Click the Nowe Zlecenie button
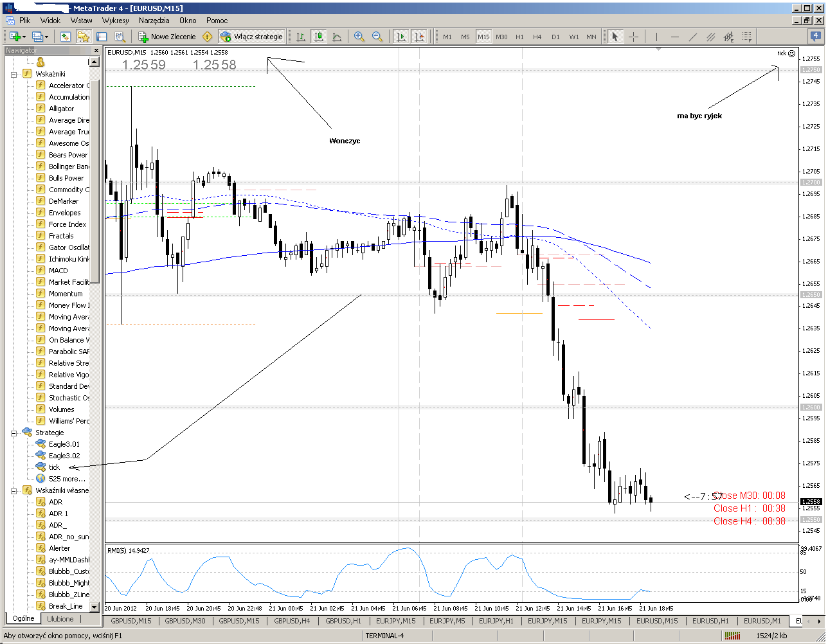This screenshot has height=644, width=828. 166,37
